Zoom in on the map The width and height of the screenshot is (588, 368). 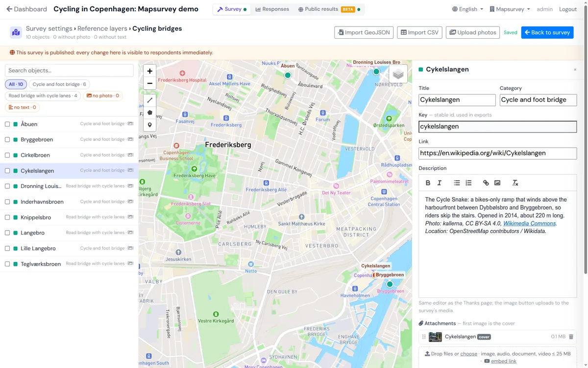click(x=149, y=71)
